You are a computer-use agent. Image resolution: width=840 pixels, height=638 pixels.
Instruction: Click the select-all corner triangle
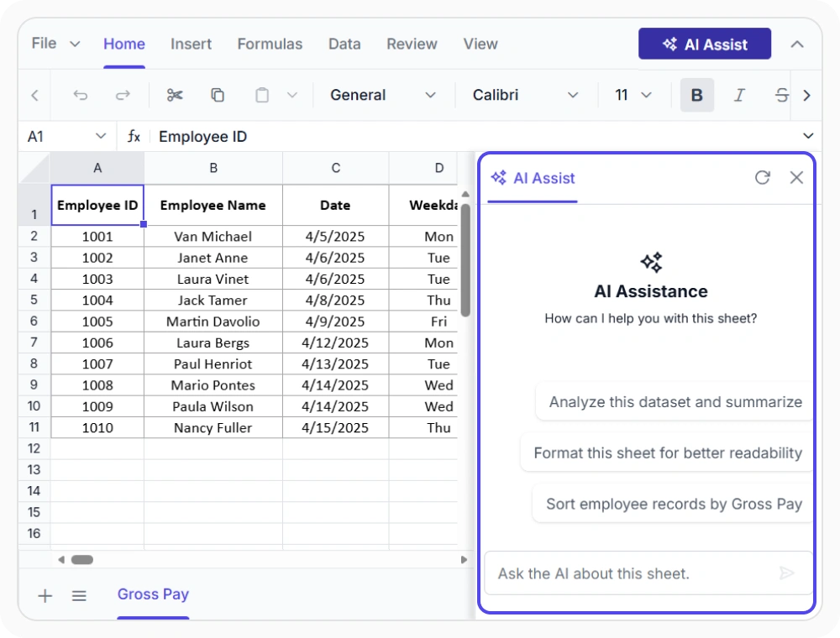[35, 168]
